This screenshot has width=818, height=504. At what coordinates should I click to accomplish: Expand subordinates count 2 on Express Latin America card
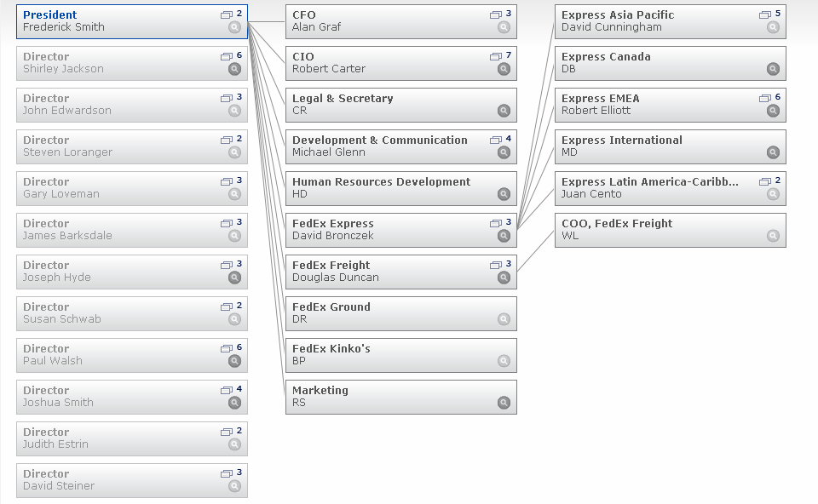[x=769, y=180]
